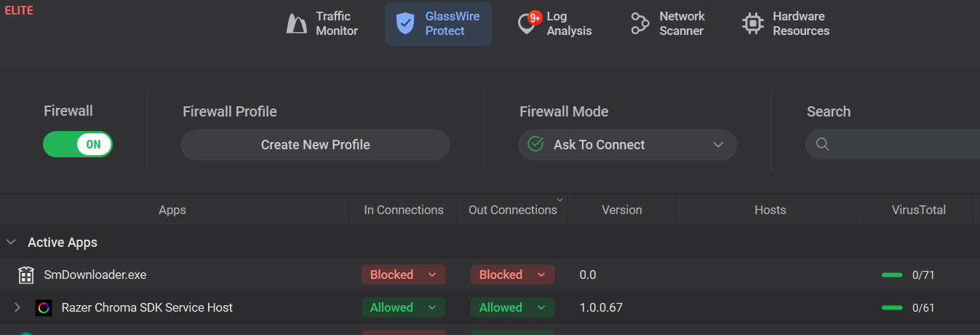This screenshot has width=980, height=335.
Task: Change Razer Chroma In Connections Allowed dropdown
Action: point(403,308)
